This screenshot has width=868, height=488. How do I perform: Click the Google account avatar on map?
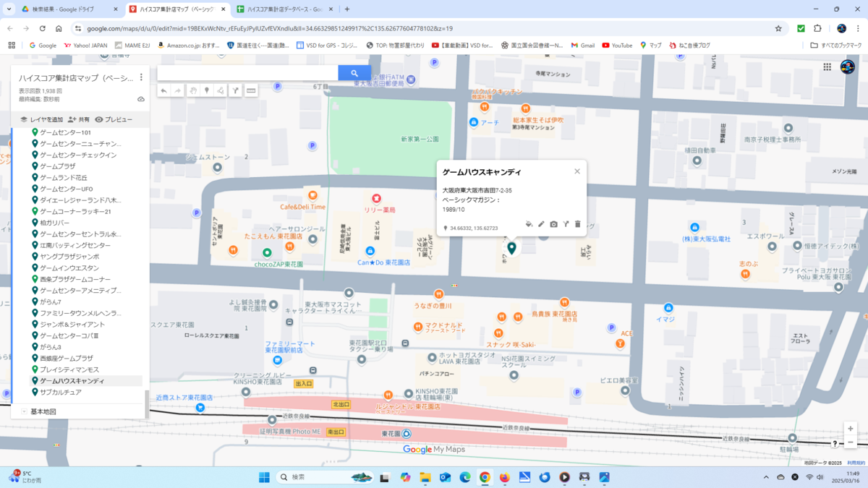point(847,67)
